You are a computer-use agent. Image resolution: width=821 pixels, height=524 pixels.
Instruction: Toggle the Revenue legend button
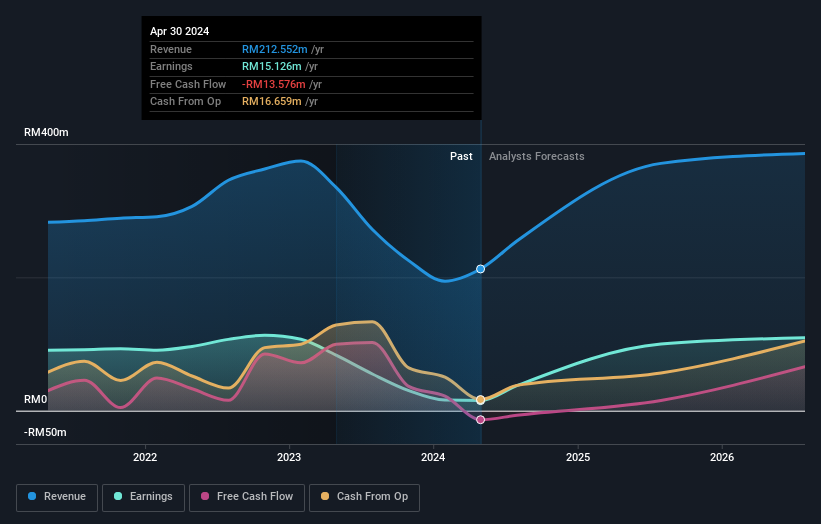tap(57, 497)
